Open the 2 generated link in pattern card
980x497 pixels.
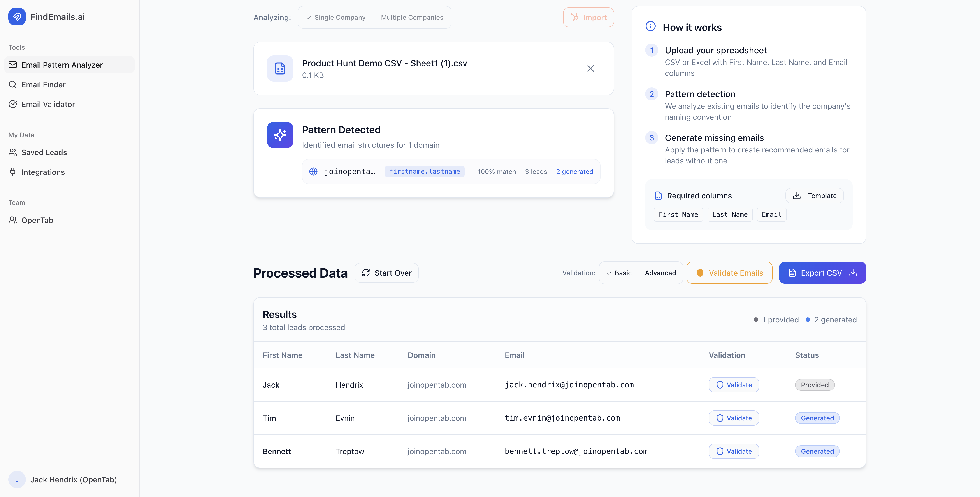tap(574, 171)
